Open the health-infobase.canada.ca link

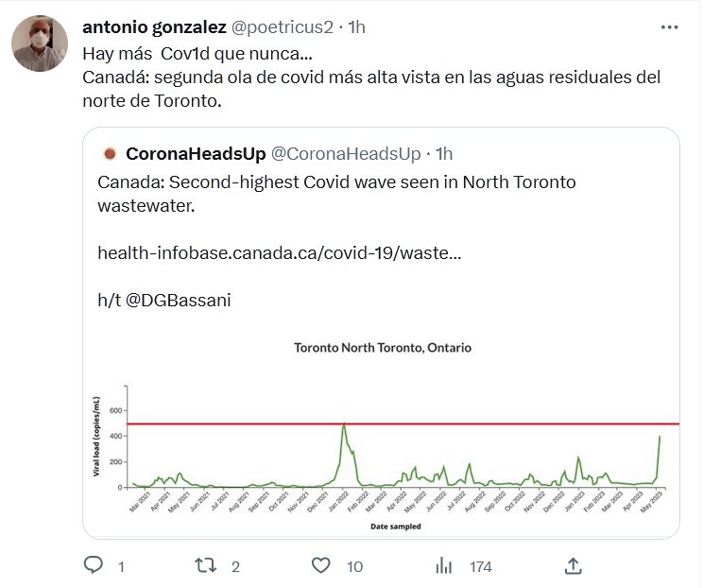pos(279,253)
